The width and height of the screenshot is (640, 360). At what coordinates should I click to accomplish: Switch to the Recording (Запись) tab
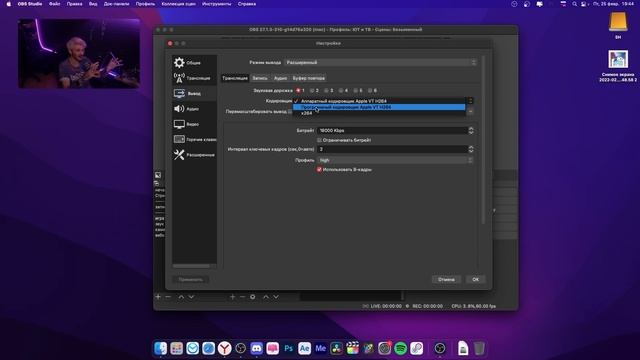pyautogui.click(x=260, y=78)
